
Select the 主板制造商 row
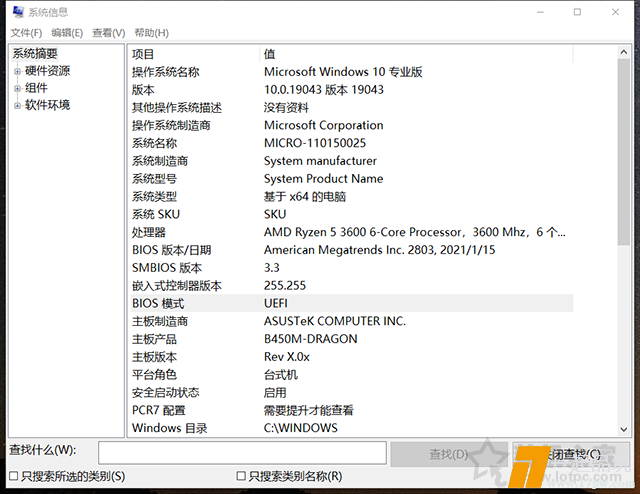click(x=351, y=321)
